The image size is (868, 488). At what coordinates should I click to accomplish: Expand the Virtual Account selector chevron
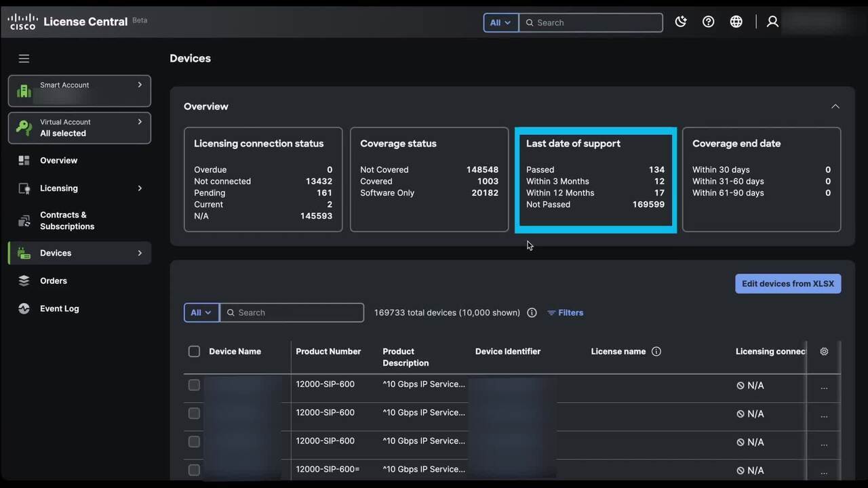[140, 122]
